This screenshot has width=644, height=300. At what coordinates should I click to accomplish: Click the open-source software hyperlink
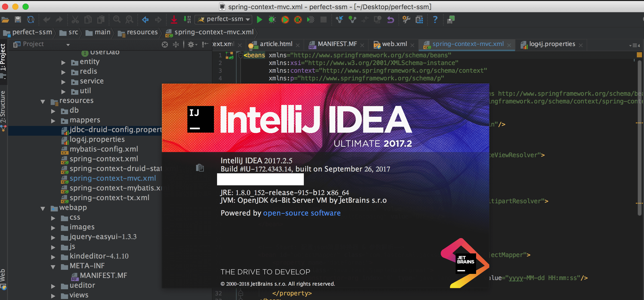[302, 213]
